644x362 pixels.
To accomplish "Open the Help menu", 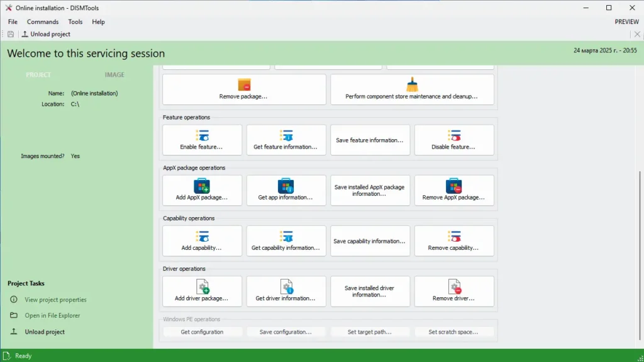I will pos(98,22).
